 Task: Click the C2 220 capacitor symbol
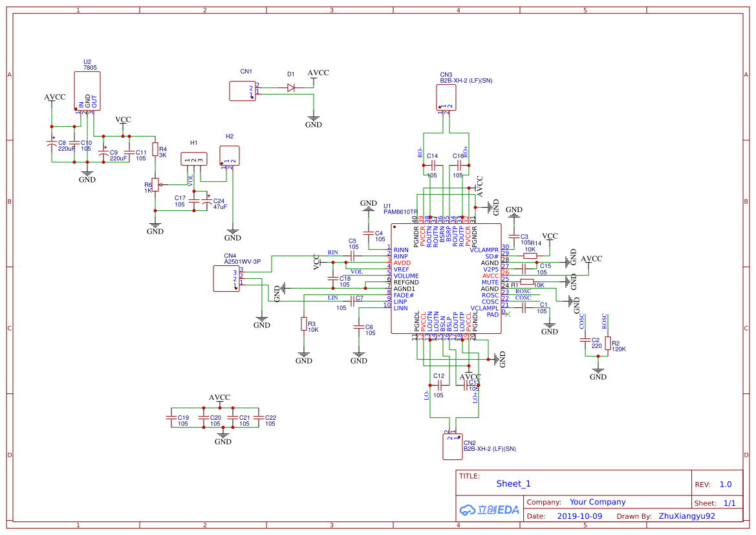tap(585, 340)
